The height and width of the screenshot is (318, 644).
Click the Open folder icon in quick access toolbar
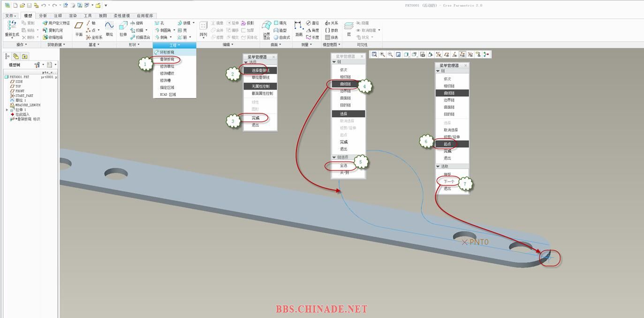(22, 5)
